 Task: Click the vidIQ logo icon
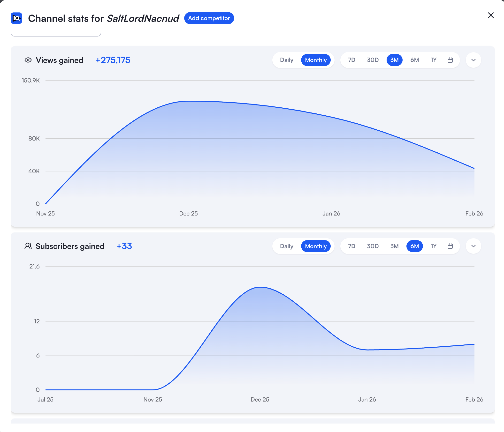pyautogui.click(x=16, y=18)
